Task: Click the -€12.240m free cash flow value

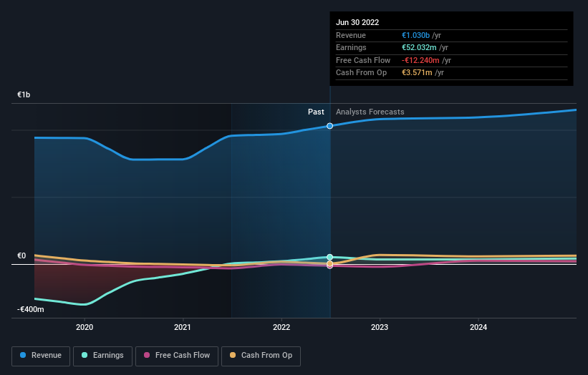Action: click(x=420, y=60)
